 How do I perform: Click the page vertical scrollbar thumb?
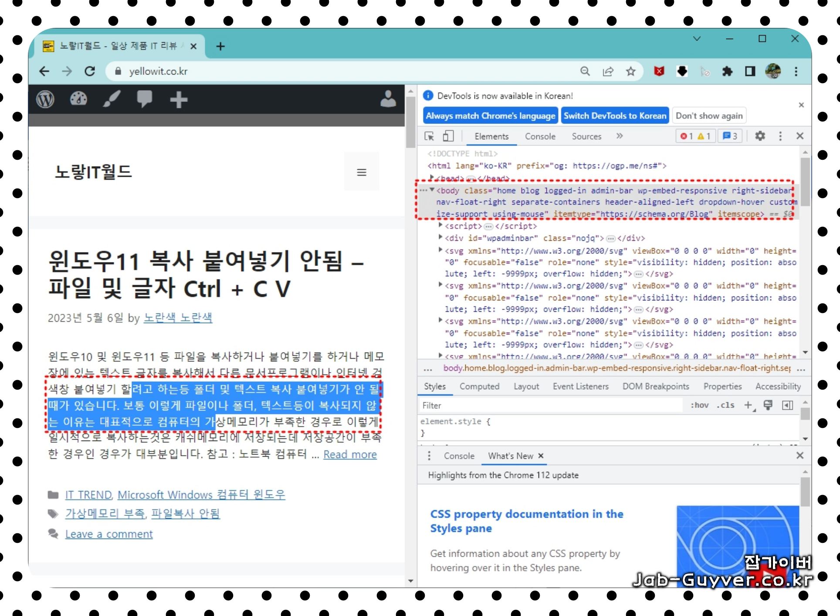(x=410, y=122)
